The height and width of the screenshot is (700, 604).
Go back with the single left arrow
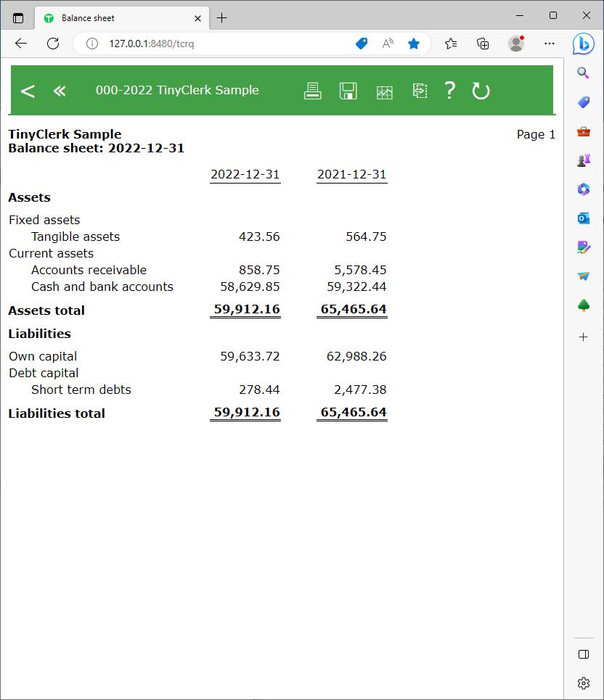pos(28,91)
